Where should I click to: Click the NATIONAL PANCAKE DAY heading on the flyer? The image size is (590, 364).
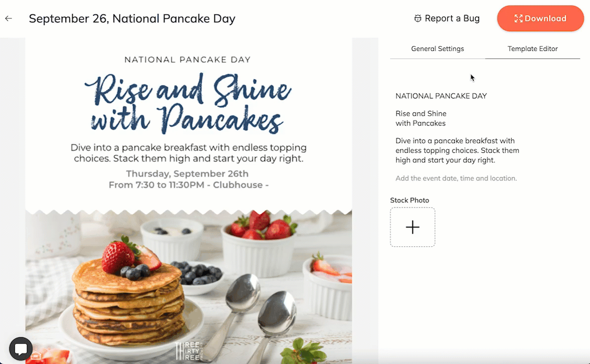click(x=188, y=59)
